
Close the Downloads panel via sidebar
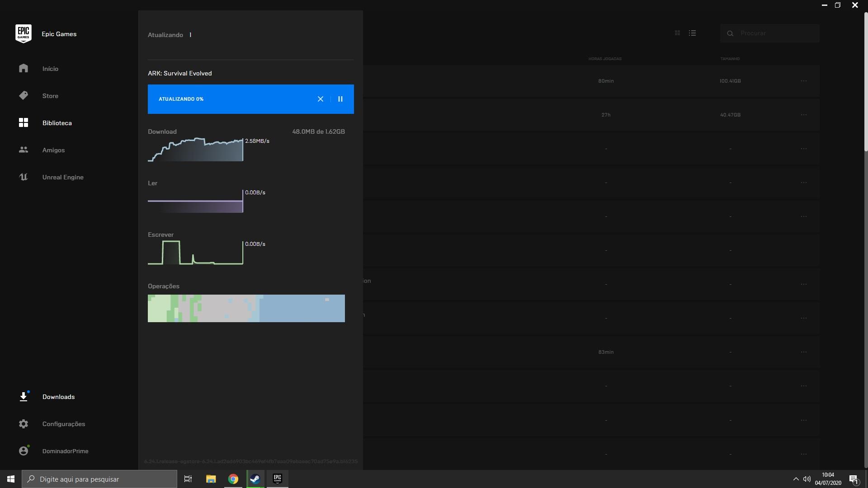click(58, 397)
